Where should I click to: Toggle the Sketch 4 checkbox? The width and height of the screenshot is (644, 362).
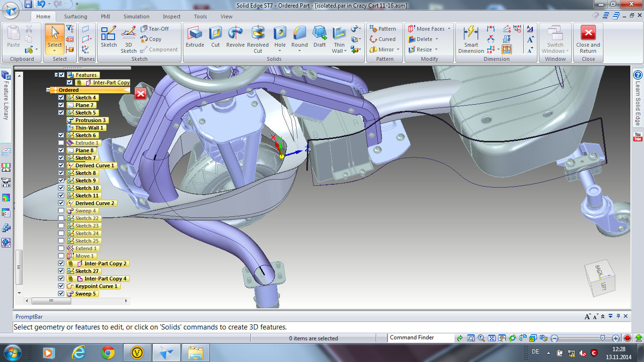pyautogui.click(x=61, y=98)
